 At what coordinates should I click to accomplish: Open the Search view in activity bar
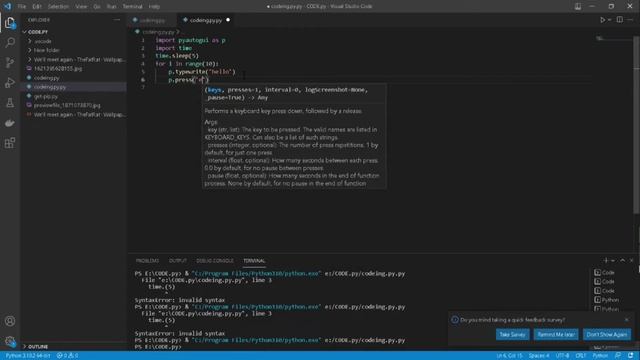(x=10, y=42)
